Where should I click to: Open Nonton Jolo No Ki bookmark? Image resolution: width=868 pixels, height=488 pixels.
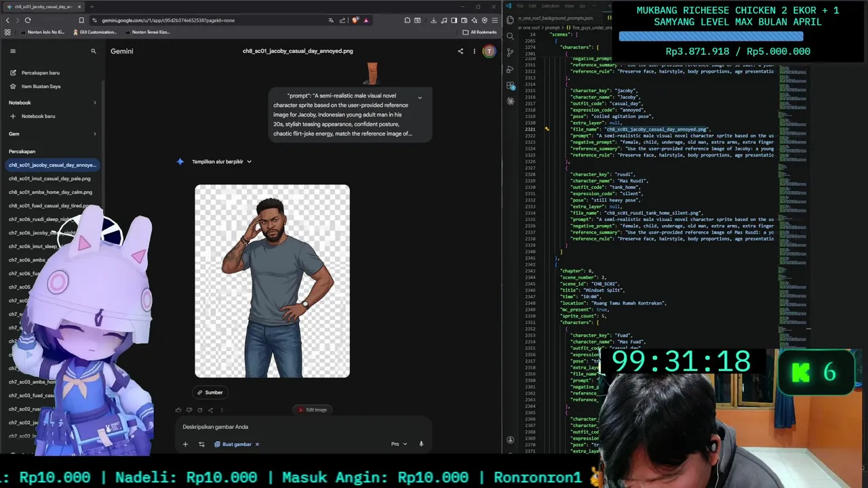click(x=42, y=32)
